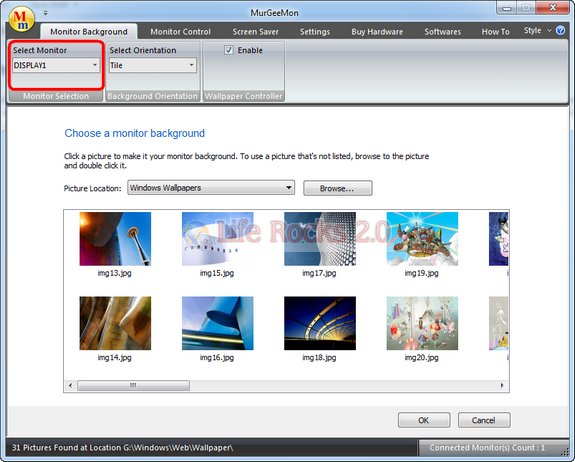This screenshot has width=575, height=462.
Task: Click the left scroll arrow of the picture list
Action: point(70,385)
